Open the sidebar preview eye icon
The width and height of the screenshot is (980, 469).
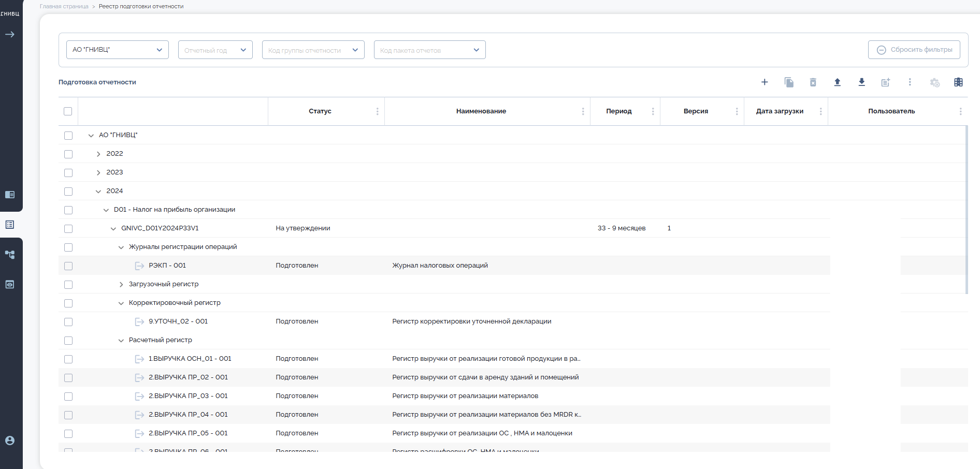click(10, 285)
